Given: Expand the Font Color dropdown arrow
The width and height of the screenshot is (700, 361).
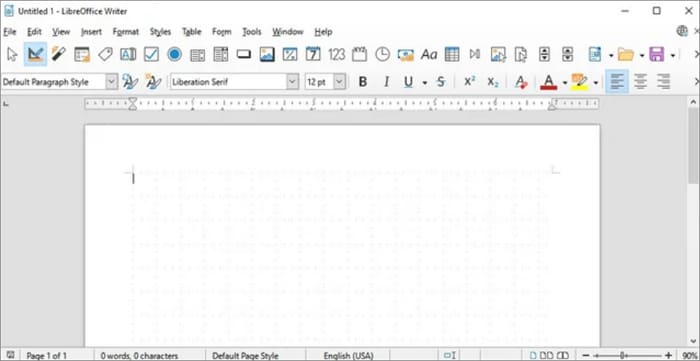Looking at the screenshot, I should [565, 83].
